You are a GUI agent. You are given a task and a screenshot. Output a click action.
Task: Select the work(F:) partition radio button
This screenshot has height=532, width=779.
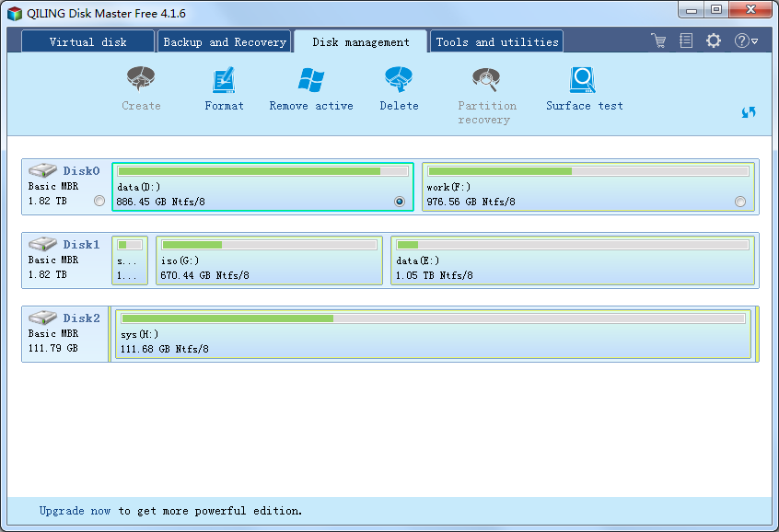(740, 202)
